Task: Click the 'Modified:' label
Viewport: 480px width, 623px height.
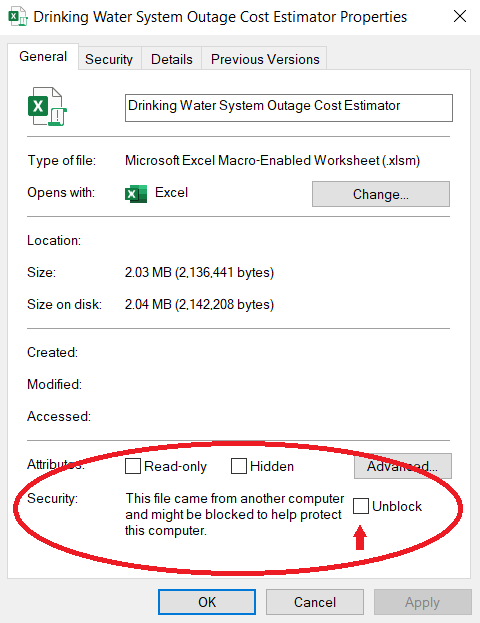Action: pos(54,384)
